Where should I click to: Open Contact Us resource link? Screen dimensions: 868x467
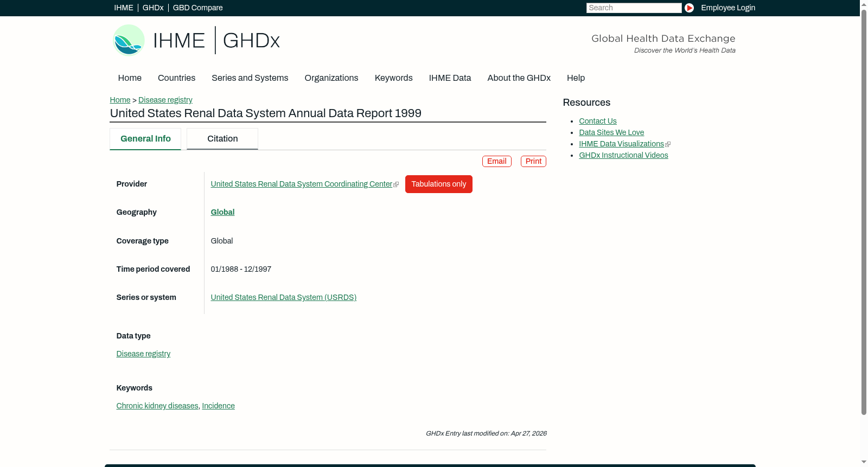(x=597, y=121)
